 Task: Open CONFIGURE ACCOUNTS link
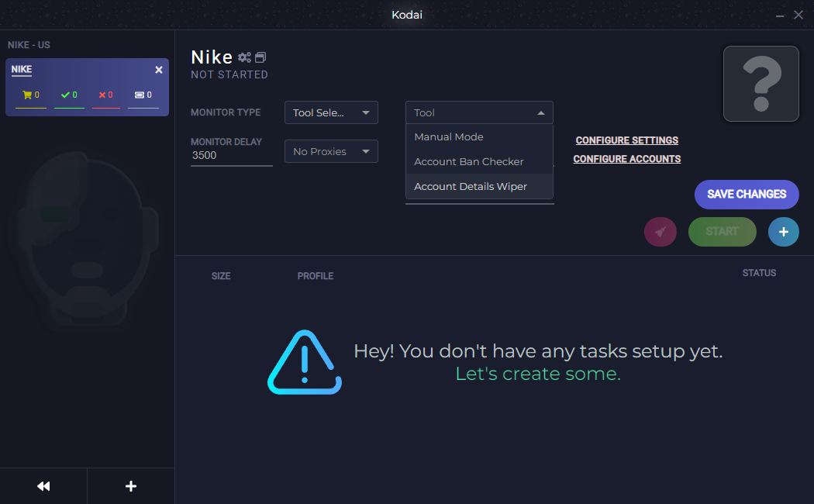(626, 159)
